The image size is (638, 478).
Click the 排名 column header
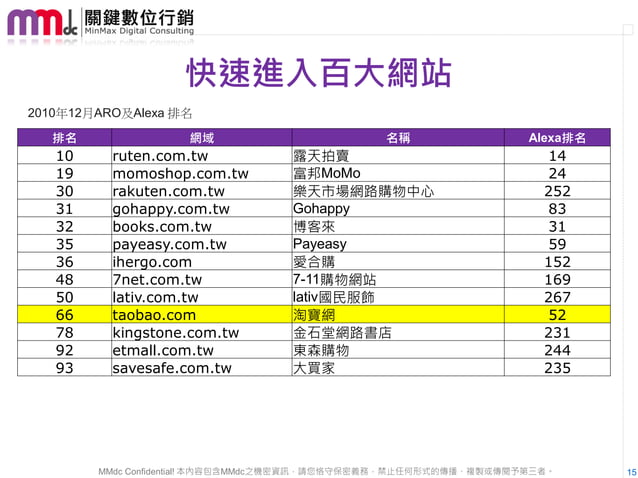click(64, 138)
